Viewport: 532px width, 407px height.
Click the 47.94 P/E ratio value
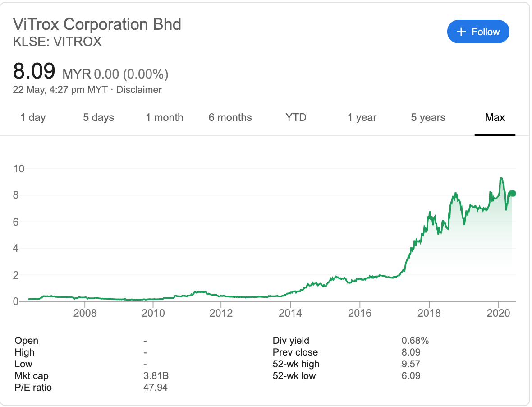[x=156, y=387]
